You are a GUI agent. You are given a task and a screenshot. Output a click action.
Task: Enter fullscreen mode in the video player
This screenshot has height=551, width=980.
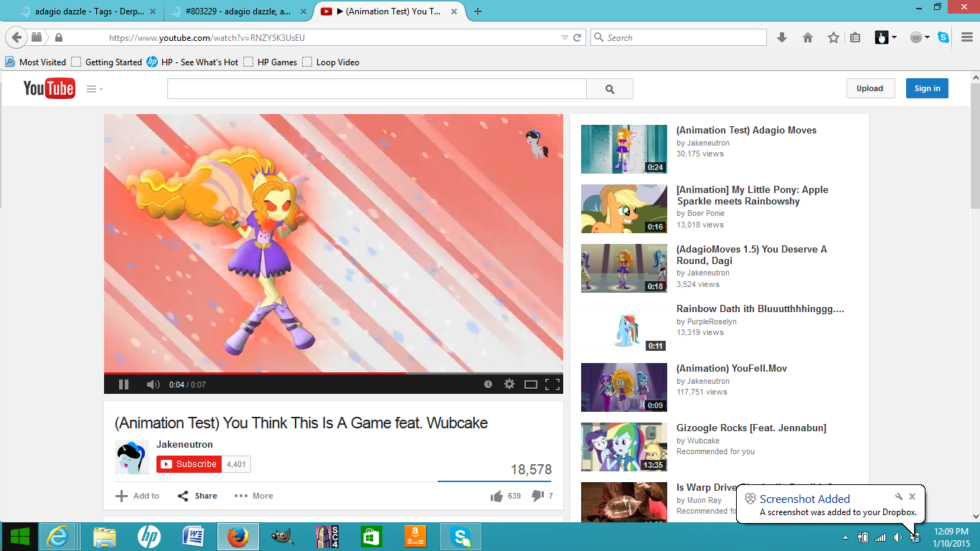pos(552,385)
